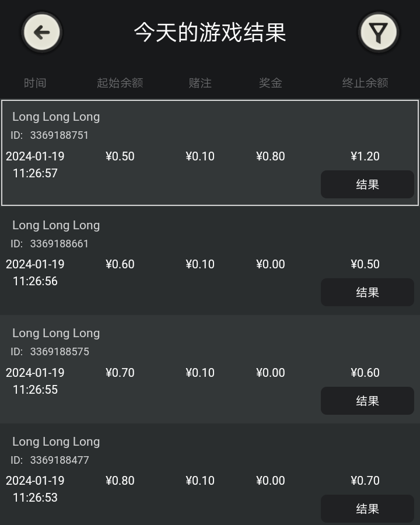Click the ¥0.80 prize amount

click(x=271, y=156)
